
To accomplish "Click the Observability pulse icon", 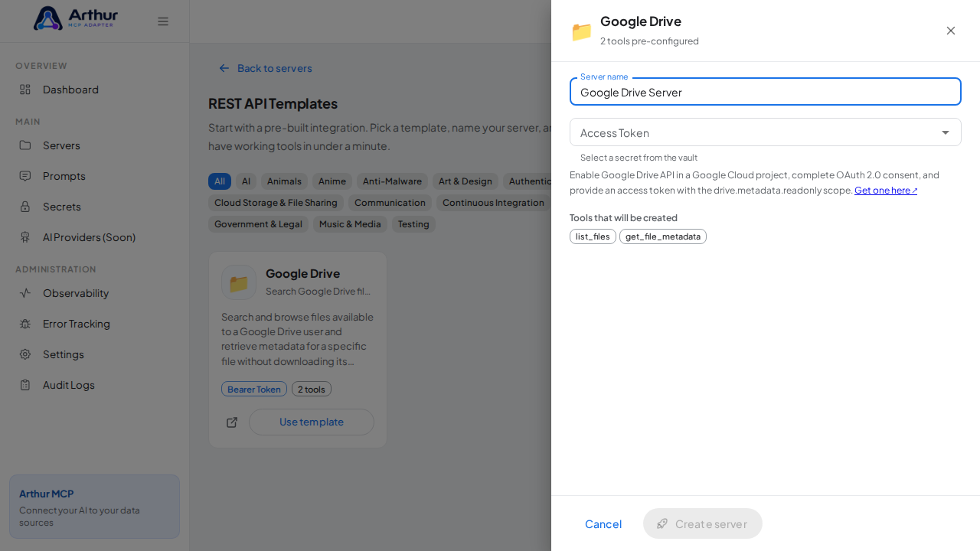I will click(x=25, y=293).
